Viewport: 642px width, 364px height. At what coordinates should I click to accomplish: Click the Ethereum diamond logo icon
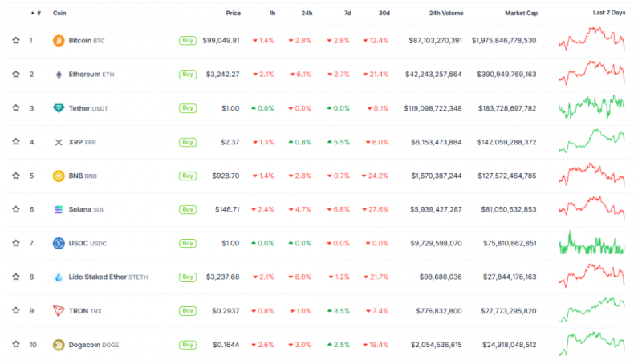59,75
